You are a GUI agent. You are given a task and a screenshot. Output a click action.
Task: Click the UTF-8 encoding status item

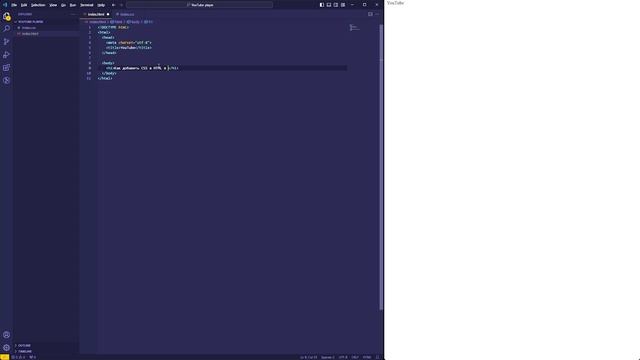(343, 357)
